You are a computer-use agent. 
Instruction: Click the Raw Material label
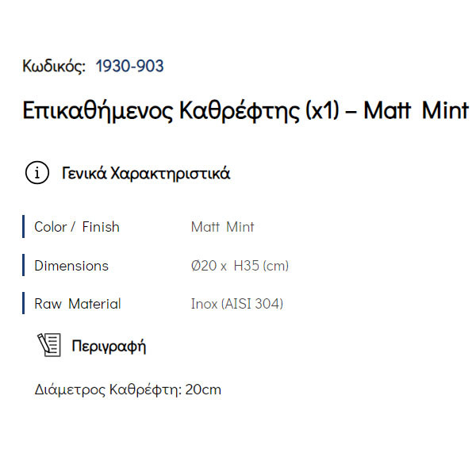click(78, 303)
